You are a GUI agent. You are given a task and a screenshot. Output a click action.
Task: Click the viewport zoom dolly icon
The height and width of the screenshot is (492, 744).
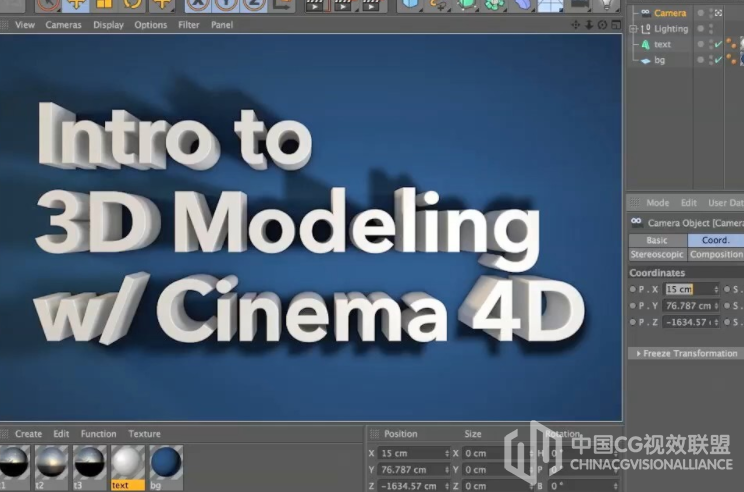[x=589, y=25]
